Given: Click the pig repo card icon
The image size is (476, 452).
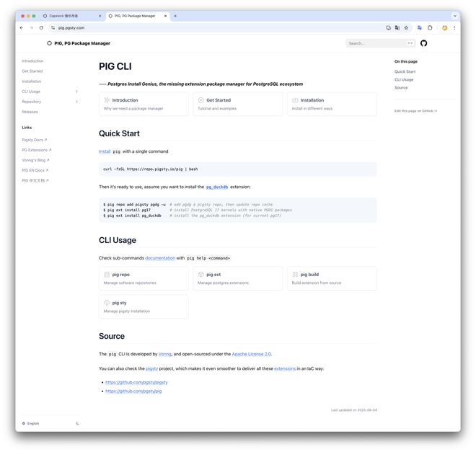Looking at the screenshot, I should coord(107,274).
